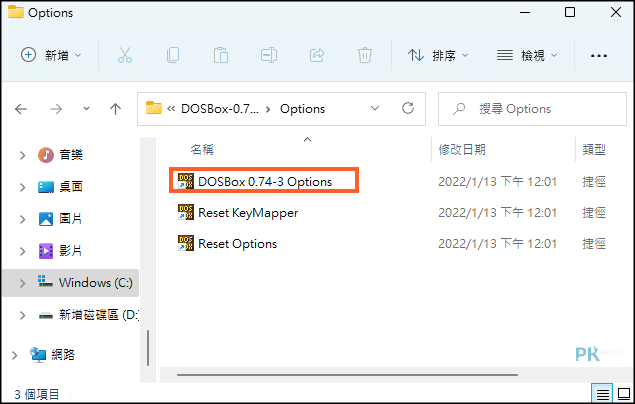Click the 搜尋 Options search box
Screen dimensions: 635x404
532,109
